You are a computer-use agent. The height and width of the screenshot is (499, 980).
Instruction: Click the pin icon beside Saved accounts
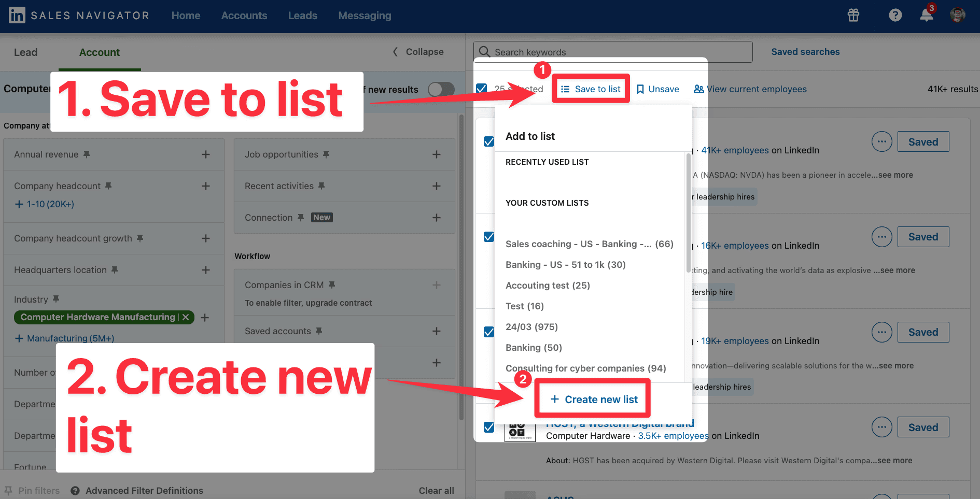point(319,331)
